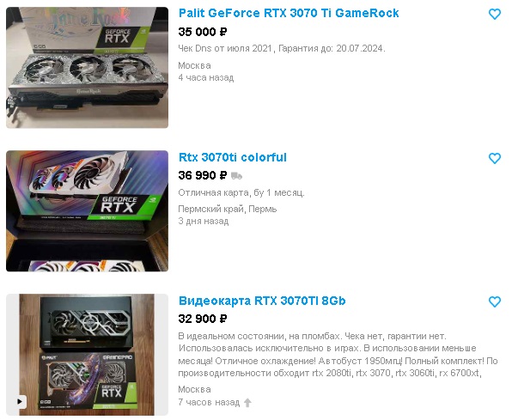Click the 'Отличная карта, бу 1 месяц' description
This screenshot has height=420, width=512.
pyautogui.click(x=241, y=192)
